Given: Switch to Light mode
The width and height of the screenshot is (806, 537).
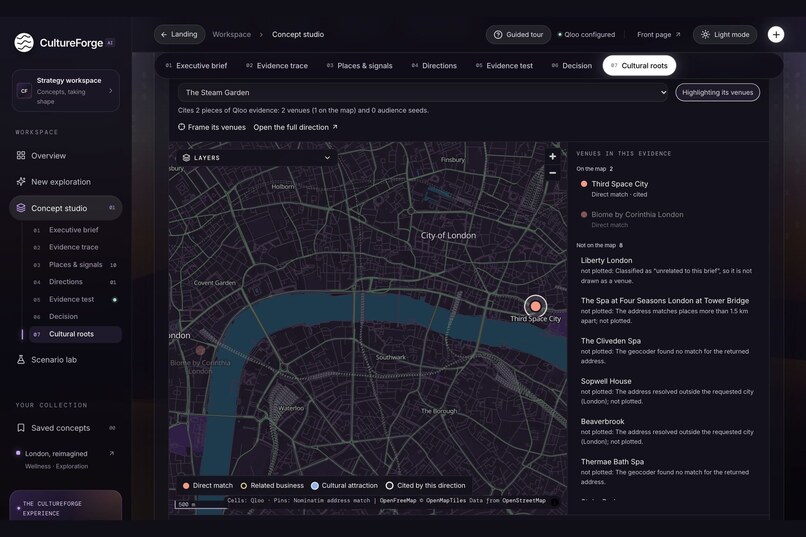Looking at the screenshot, I should click(725, 34).
